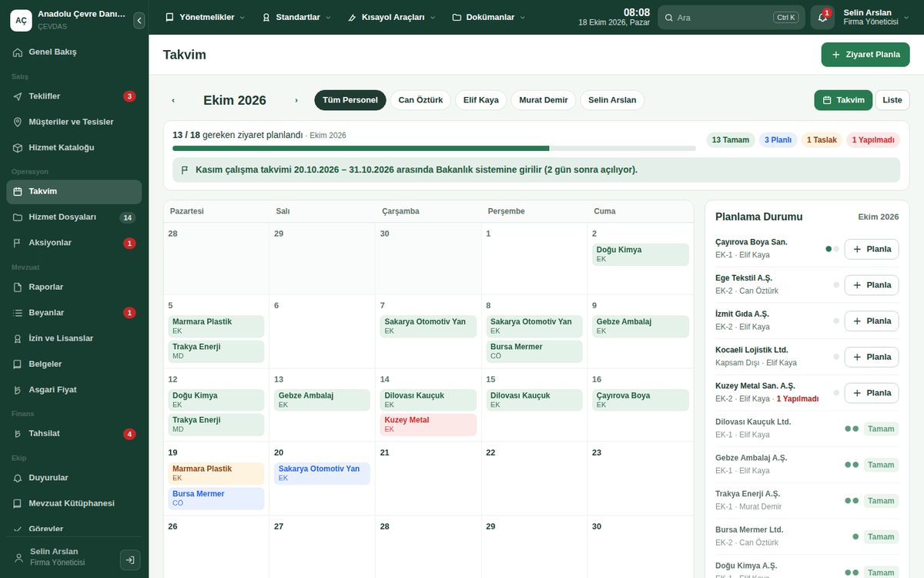Click the AÇ company logo
This screenshot has height=578, width=924.
(21, 20)
